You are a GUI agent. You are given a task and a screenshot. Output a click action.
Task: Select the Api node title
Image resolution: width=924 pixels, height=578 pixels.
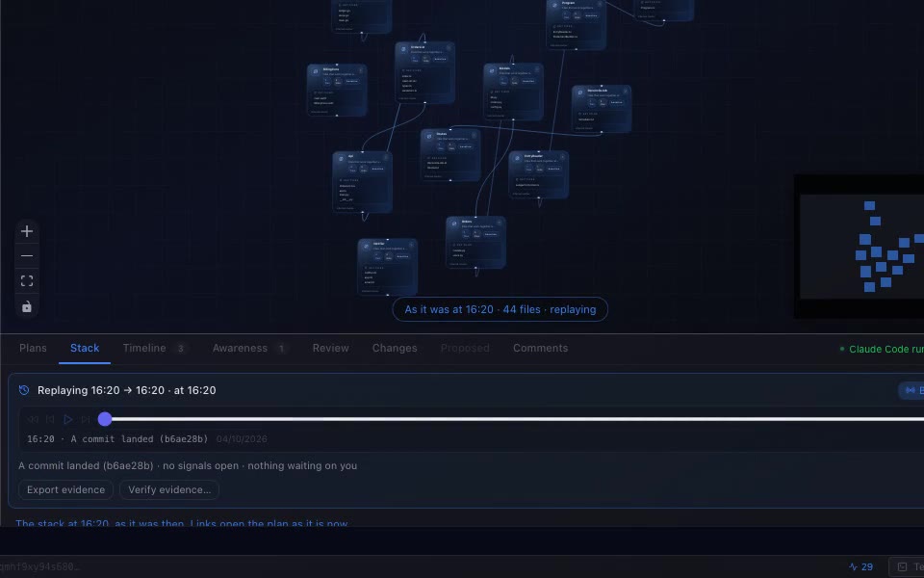pyautogui.click(x=350, y=156)
